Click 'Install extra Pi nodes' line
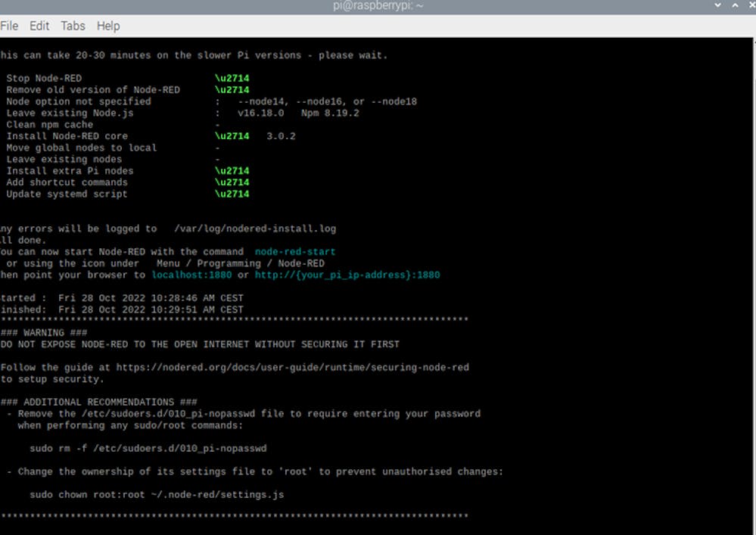Image resolution: width=756 pixels, height=535 pixels. (70, 170)
